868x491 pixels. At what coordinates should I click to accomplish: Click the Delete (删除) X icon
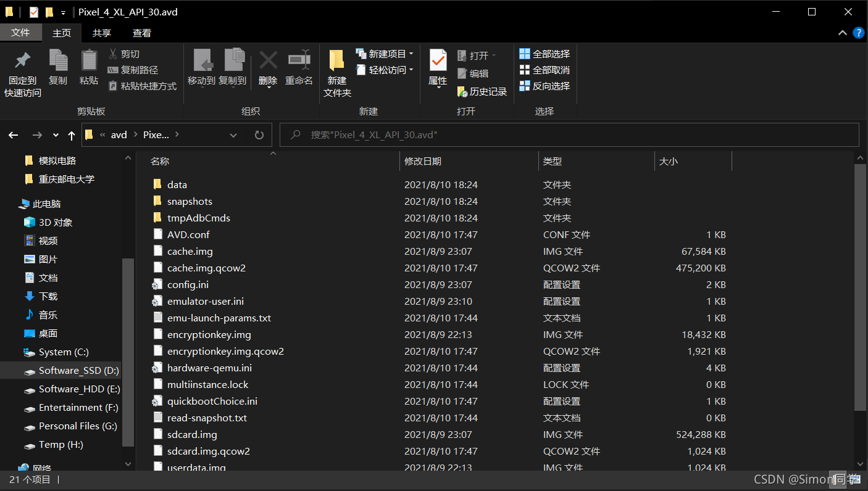[x=268, y=60]
